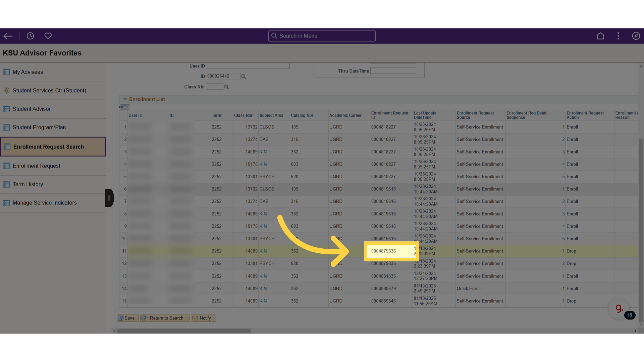Open the NavBar compass icon
Image resolution: width=644 pixels, height=362 pixels.
click(x=636, y=36)
